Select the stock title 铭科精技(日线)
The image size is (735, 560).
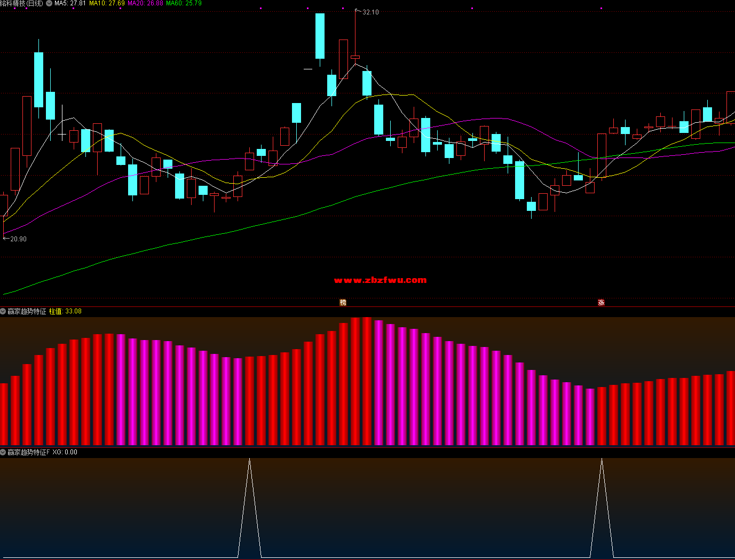point(22,3)
